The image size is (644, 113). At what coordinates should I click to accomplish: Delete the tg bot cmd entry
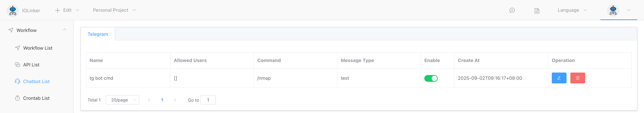tap(577, 78)
